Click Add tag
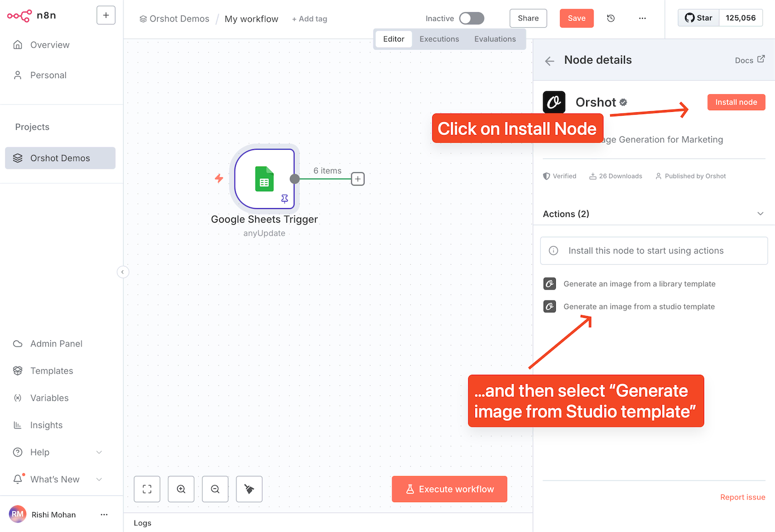 pos(309,19)
